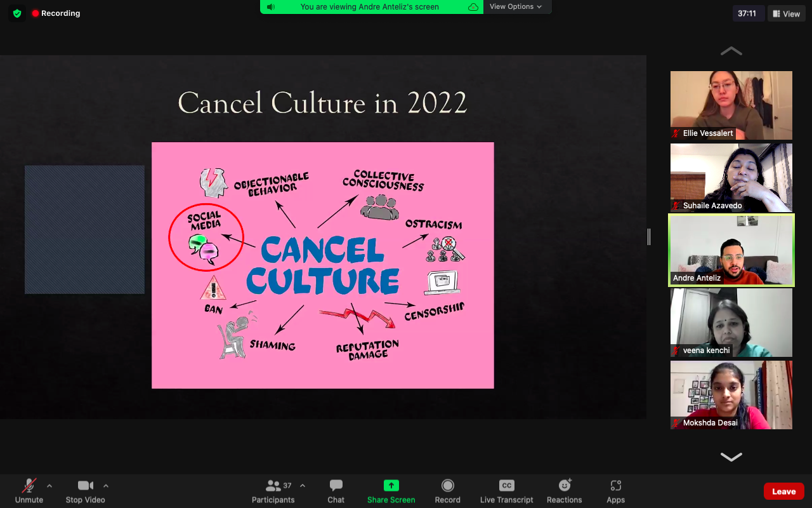Viewport: 812px width, 508px height.
Task: Open the Participants list
Action: click(274, 486)
